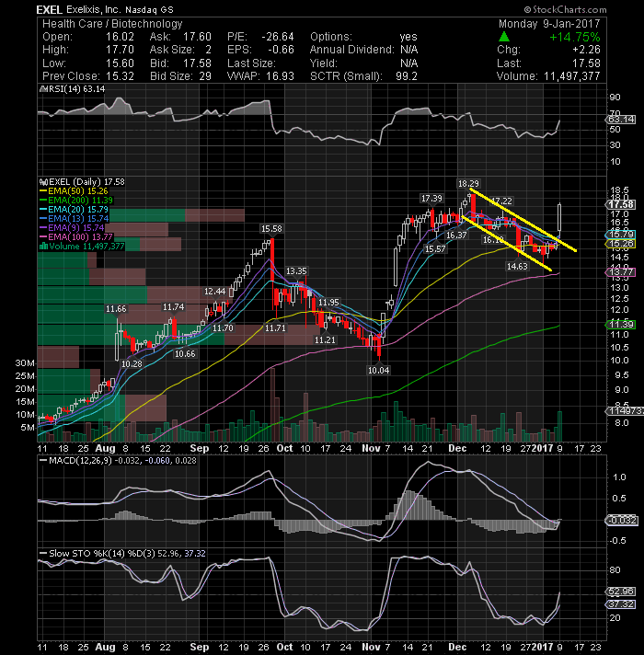Click the 15.57 price label

[435, 249]
